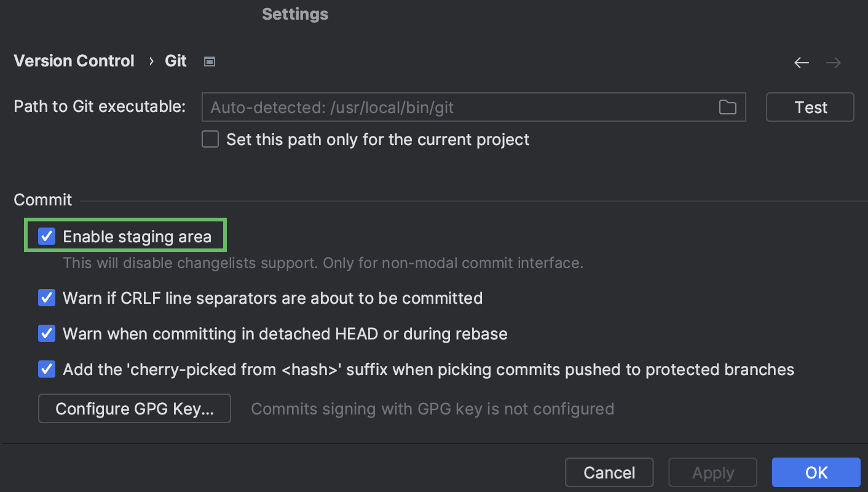Cancel the Settings dialog
The height and width of the screenshot is (492, 868).
609,472
